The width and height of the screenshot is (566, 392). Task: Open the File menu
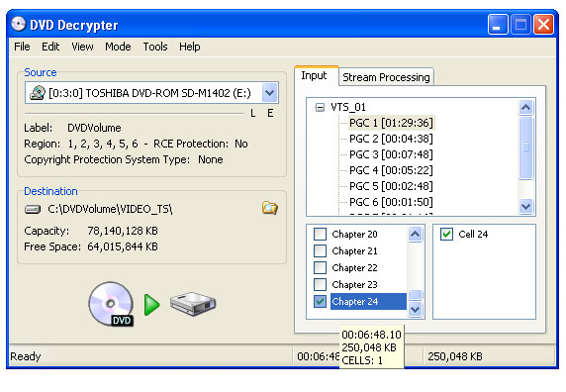22,47
